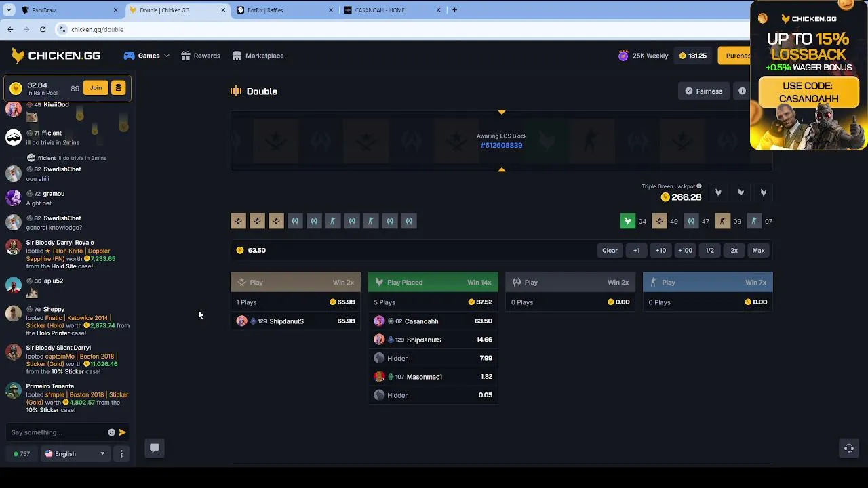Click the tan soldier stat icon showing 09

coord(722,221)
